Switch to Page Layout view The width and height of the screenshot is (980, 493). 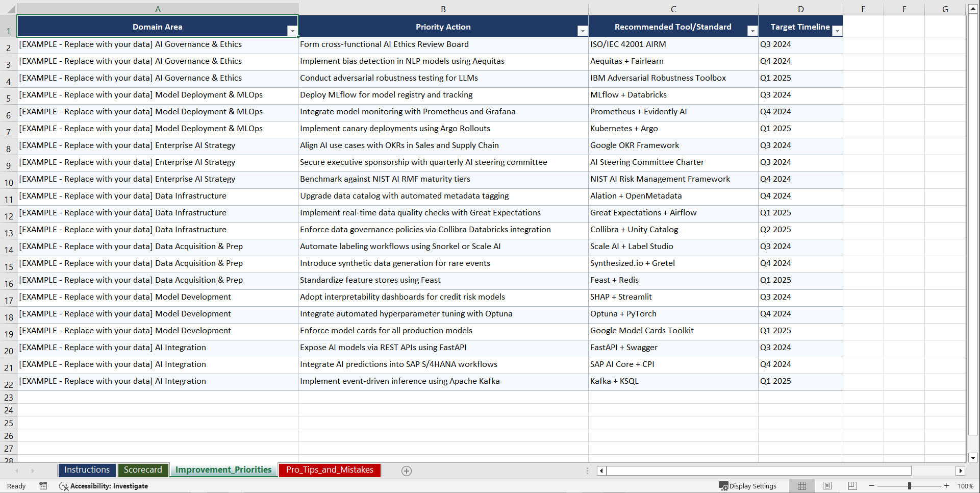(827, 486)
